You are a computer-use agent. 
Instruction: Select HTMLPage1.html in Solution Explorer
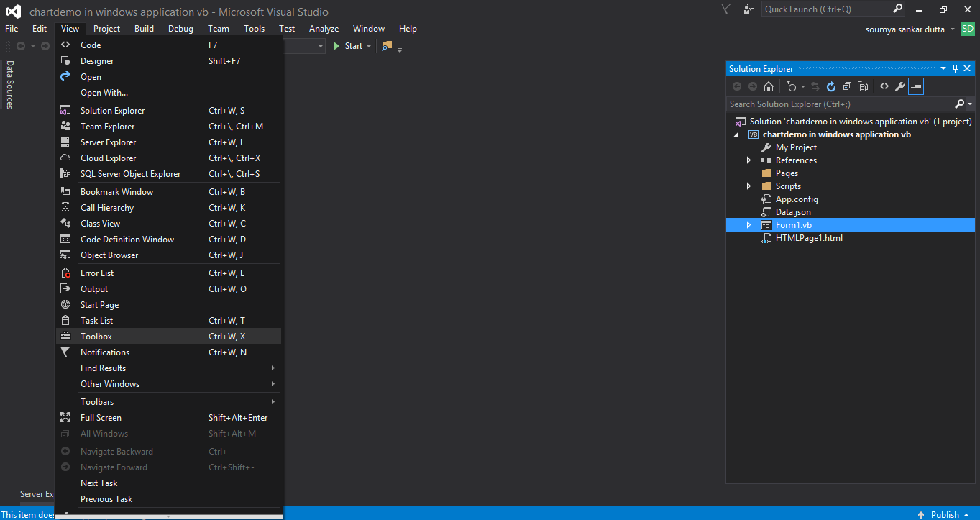tap(808, 238)
